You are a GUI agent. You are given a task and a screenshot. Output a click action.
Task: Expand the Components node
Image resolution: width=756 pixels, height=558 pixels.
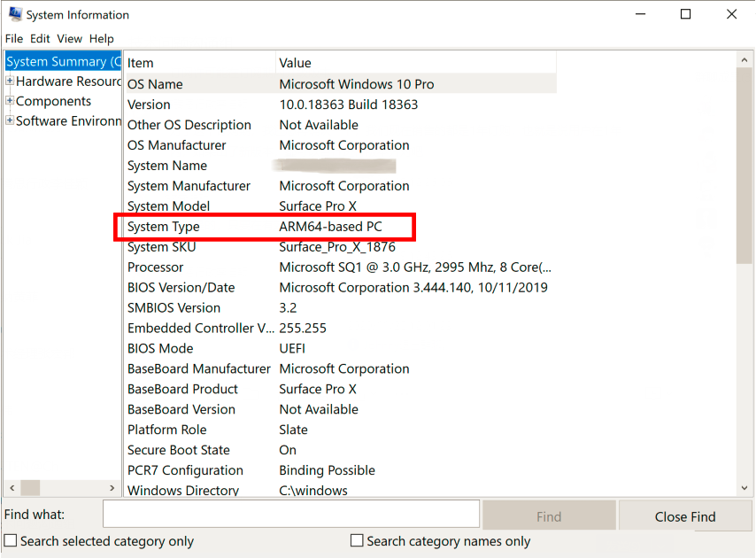point(10,101)
